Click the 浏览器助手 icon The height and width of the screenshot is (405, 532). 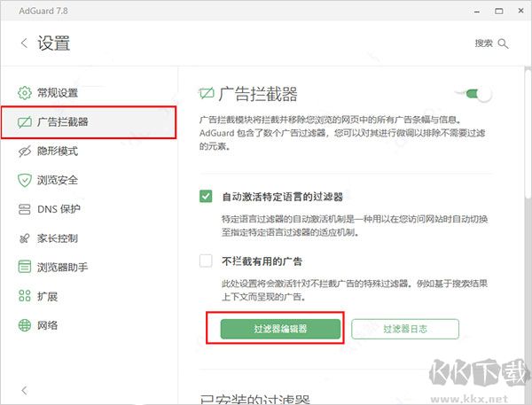pyautogui.click(x=25, y=267)
